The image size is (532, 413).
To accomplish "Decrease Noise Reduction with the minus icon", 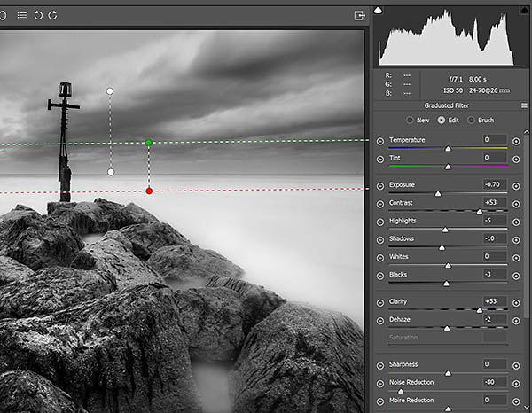I will tap(380, 382).
